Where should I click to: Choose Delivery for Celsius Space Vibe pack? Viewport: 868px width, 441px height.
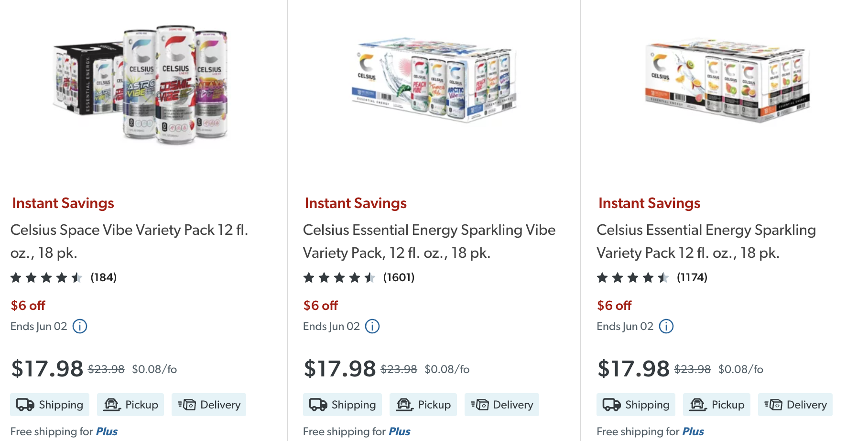coord(209,405)
